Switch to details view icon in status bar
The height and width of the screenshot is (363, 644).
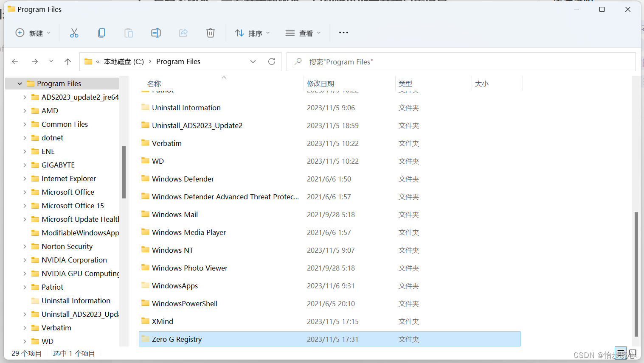point(621,353)
